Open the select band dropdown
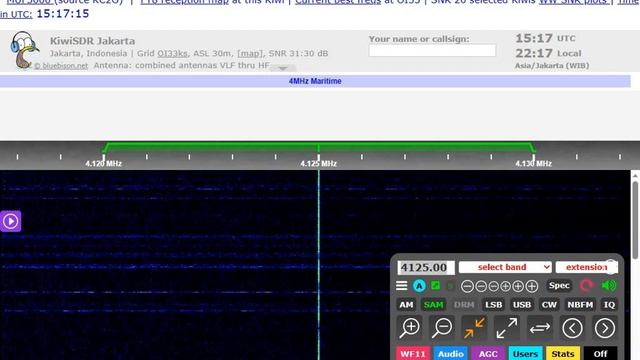This screenshot has height=360, width=640. 505,267
